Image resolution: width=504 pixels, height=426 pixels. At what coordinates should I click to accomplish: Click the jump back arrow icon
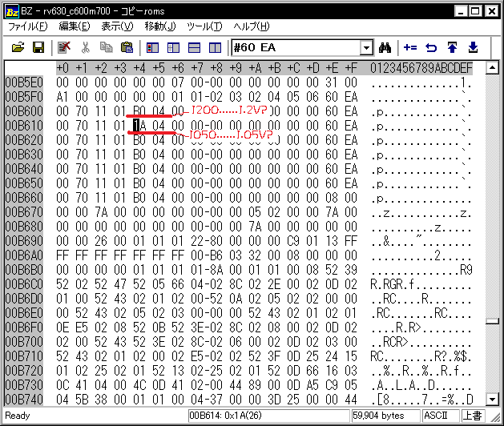click(431, 47)
